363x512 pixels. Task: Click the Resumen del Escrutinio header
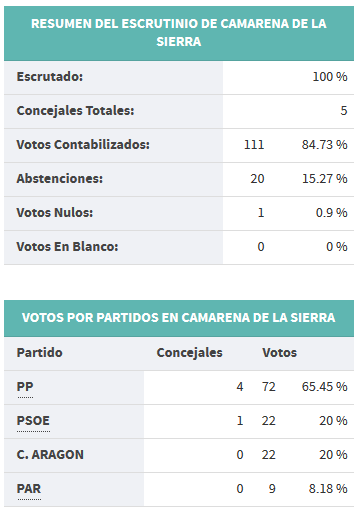179,33
